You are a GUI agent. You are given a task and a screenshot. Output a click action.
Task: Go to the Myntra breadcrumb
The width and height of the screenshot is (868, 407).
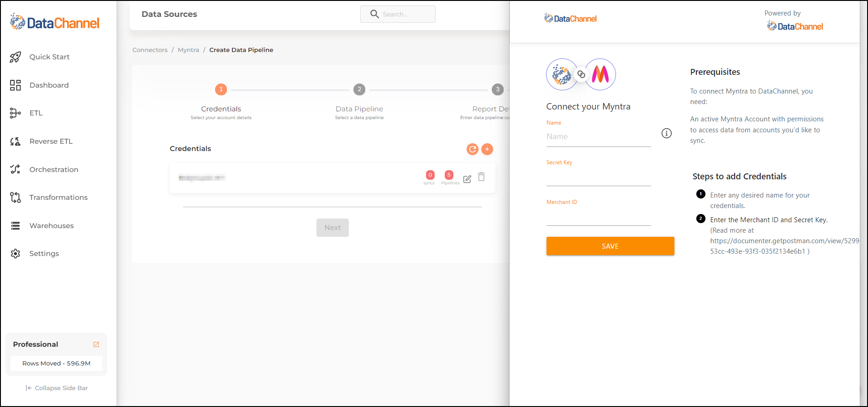(x=188, y=50)
